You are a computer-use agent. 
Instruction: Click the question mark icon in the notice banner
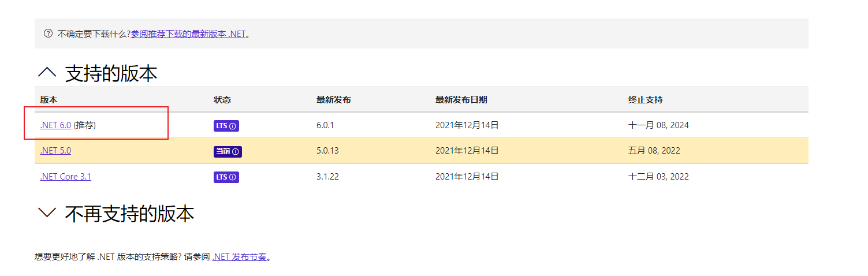[x=48, y=33]
